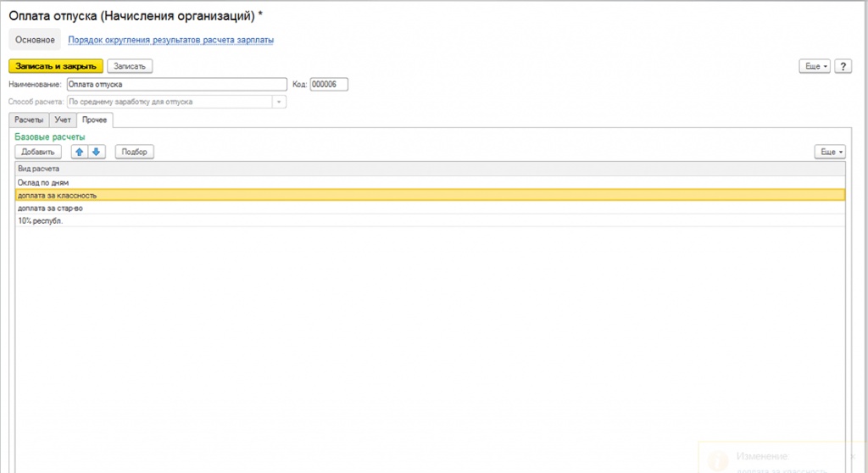Click the notification info icon

(718, 460)
